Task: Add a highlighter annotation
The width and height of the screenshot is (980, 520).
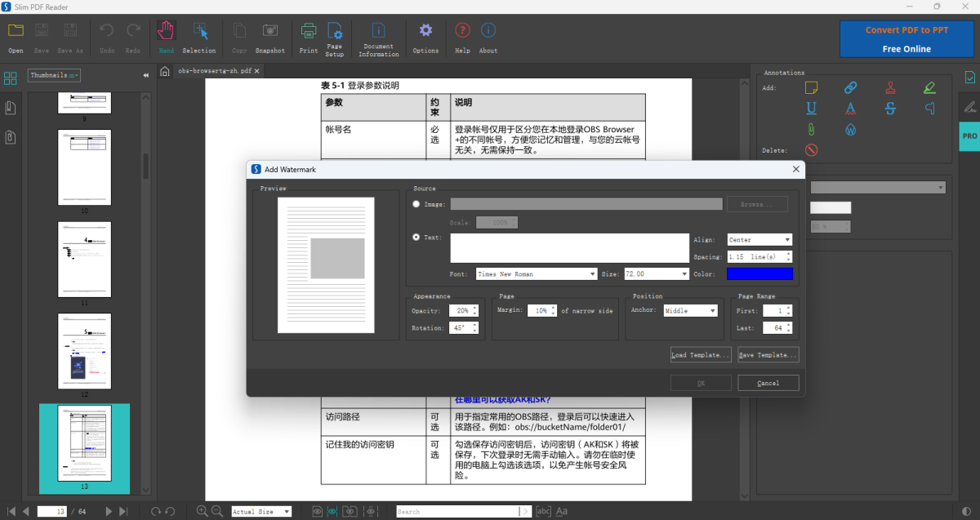Action: pos(929,87)
